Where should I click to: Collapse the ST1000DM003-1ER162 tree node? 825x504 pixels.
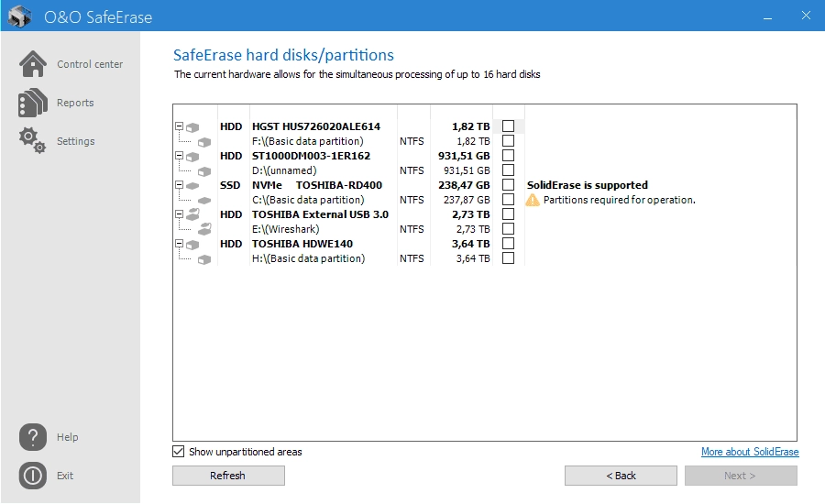pos(179,156)
